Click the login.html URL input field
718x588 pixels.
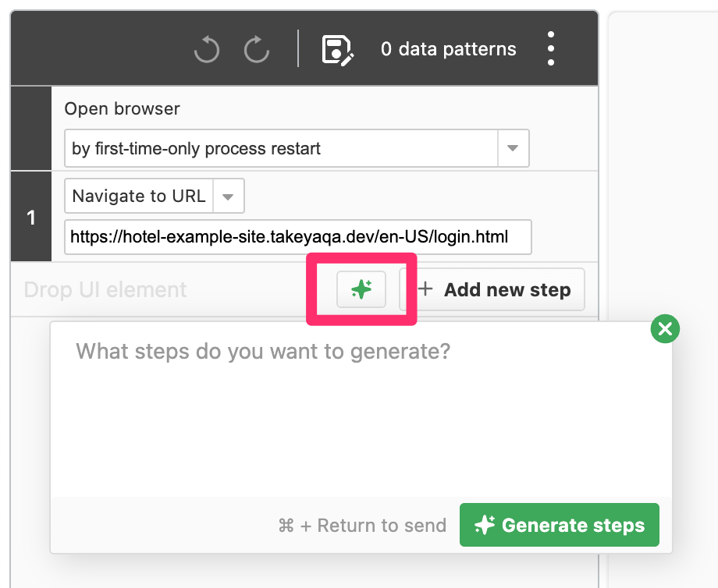pyautogui.click(x=297, y=237)
